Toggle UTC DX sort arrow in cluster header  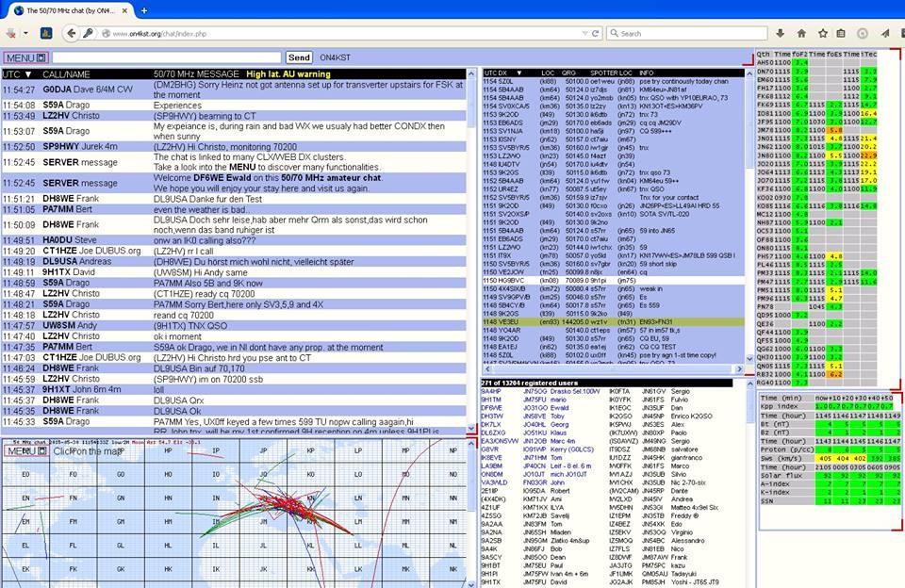tap(518, 73)
